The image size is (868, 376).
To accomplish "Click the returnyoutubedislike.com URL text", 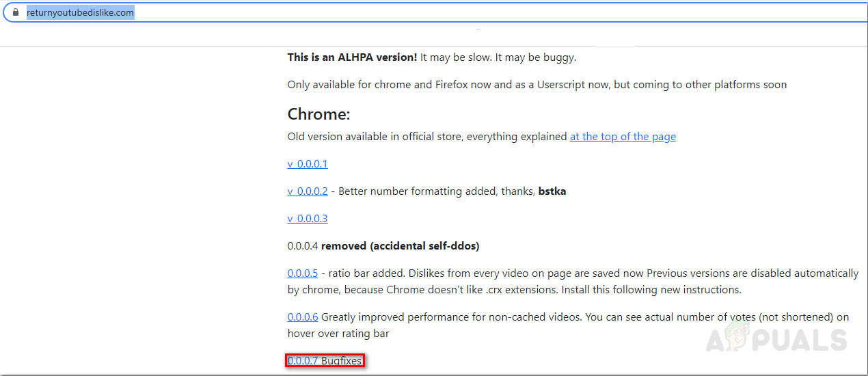I will point(80,13).
